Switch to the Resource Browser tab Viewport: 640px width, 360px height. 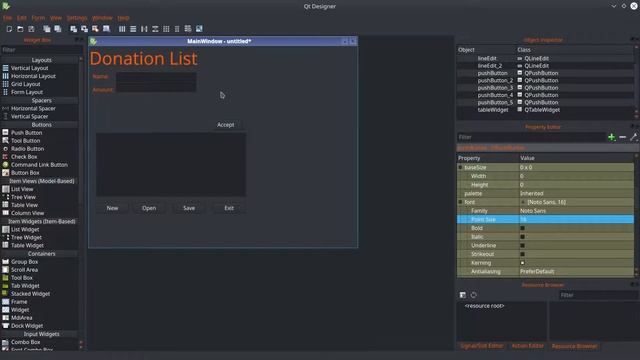click(x=574, y=346)
